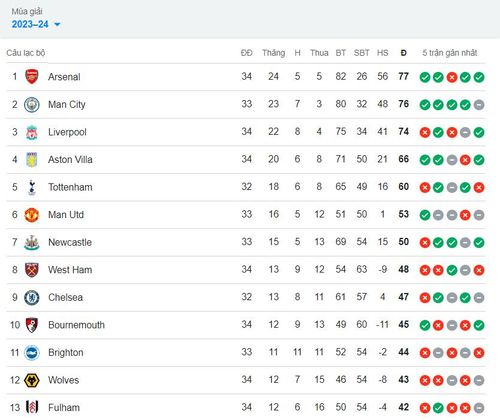The image size is (500, 420).
Task: Click the Man Utd club crest
Action: [x=32, y=215]
